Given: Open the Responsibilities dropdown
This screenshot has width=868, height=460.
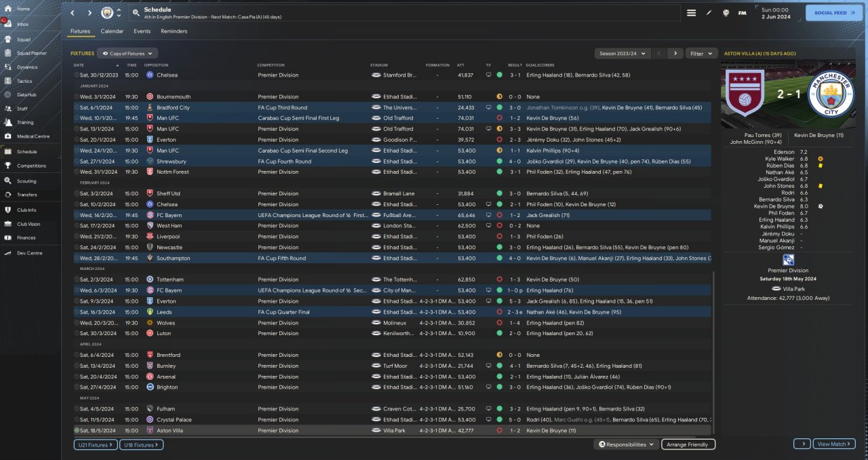Looking at the screenshot, I should pyautogui.click(x=627, y=444).
